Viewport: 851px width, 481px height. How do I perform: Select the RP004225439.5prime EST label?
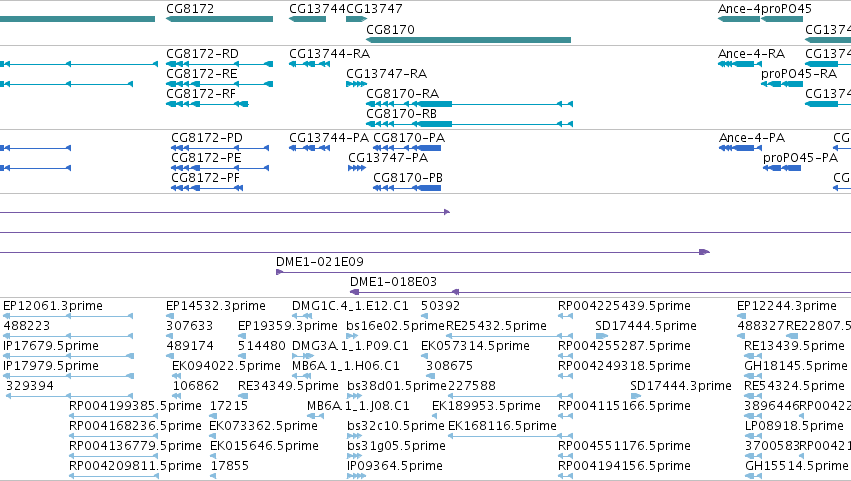coord(624,306)
